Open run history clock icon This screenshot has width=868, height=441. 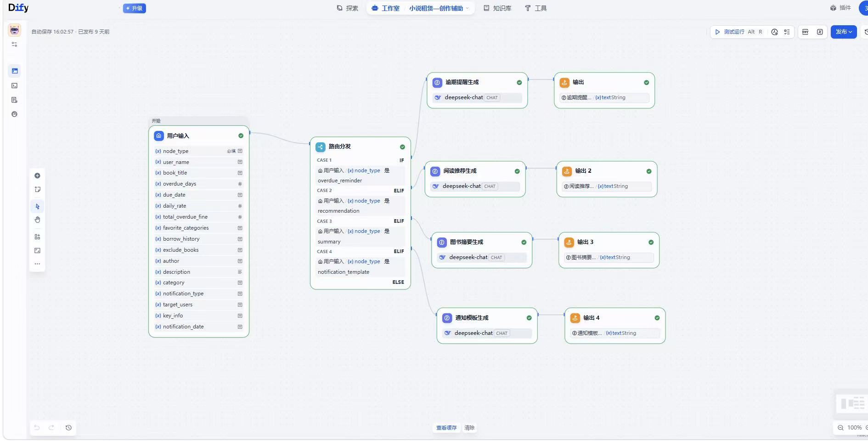coord(775,32)
